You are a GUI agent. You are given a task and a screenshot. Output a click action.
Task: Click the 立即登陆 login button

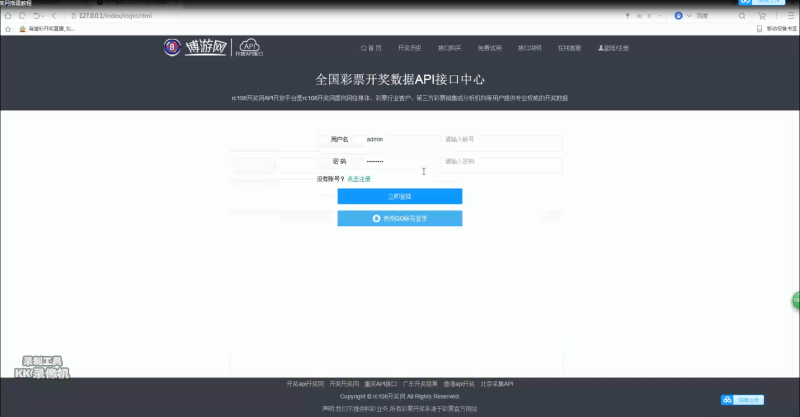[399, 197]
